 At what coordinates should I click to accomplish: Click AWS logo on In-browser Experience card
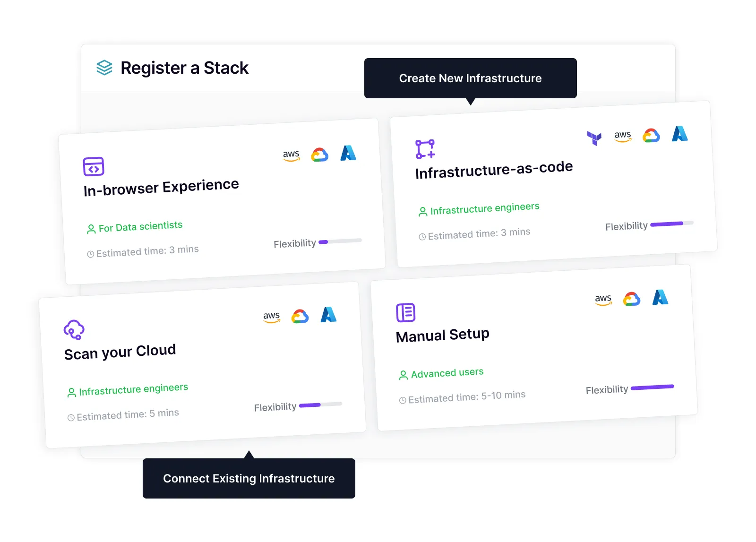(291, 155)
